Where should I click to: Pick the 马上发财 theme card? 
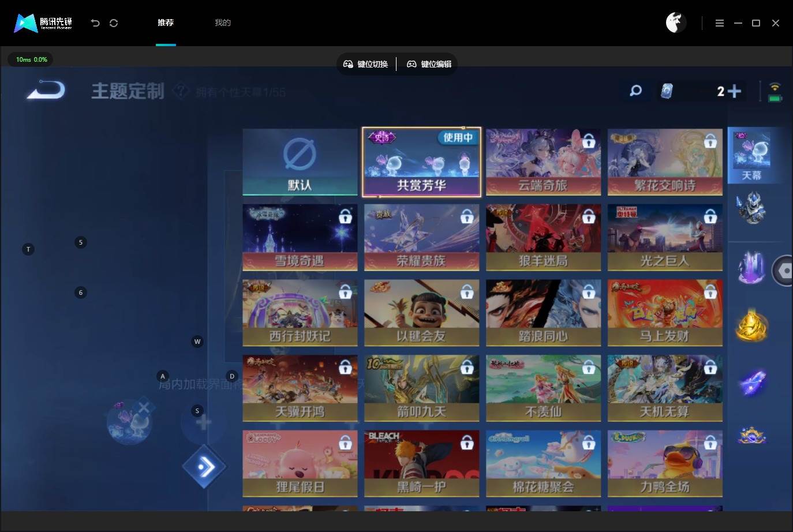tap(665, 313)
